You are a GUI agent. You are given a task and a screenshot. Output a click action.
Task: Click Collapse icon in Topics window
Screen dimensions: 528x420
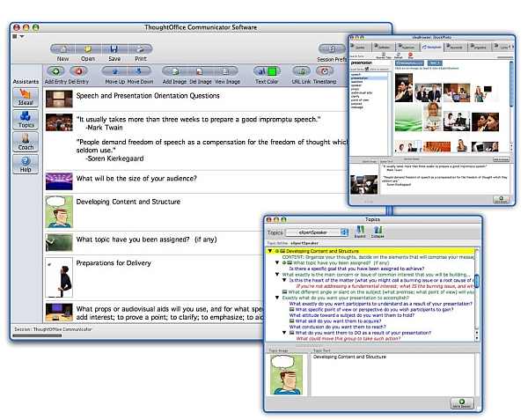point(378,231)
